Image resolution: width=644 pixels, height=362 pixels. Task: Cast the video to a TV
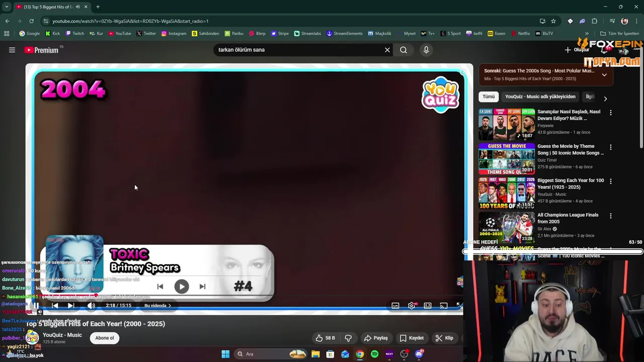tap(444, 305)
